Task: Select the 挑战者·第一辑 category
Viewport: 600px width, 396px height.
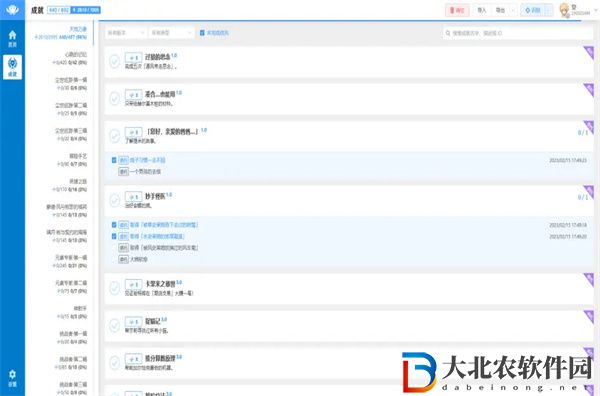Action: (60, 337)
